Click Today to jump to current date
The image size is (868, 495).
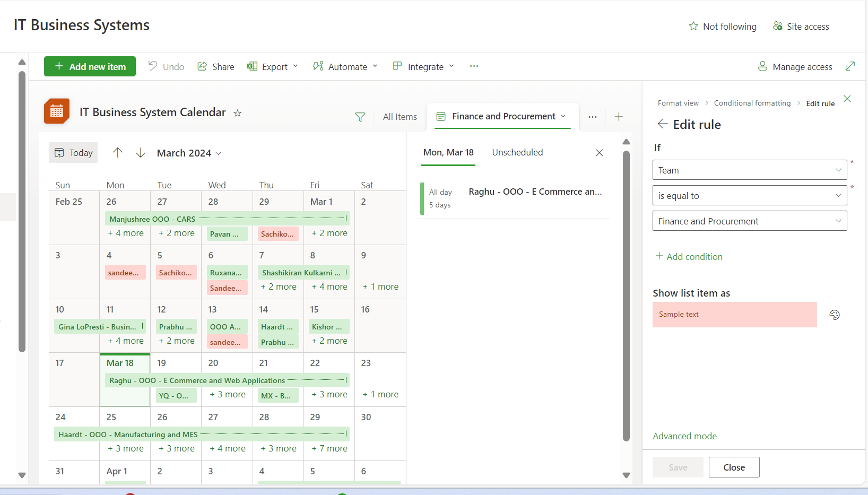[73, 152]
